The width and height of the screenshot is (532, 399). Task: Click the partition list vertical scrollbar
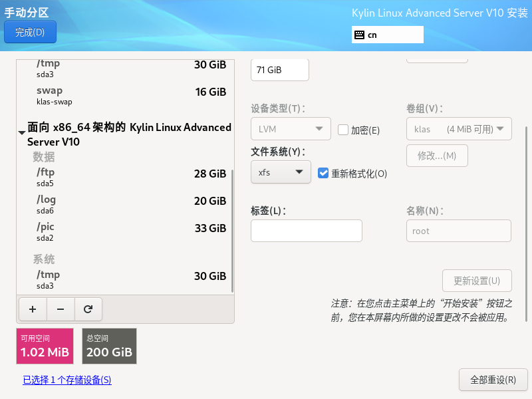click(x=232, y=231)
